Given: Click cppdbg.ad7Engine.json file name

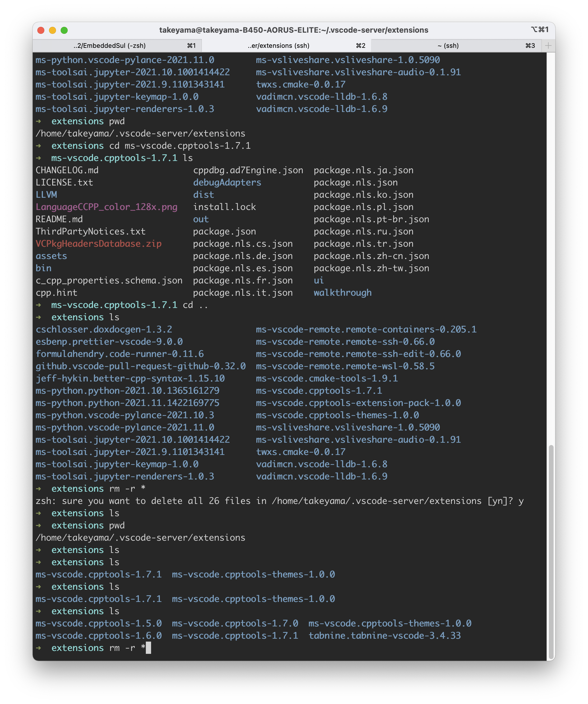Looking at the screenshot, I should point(248,170).
